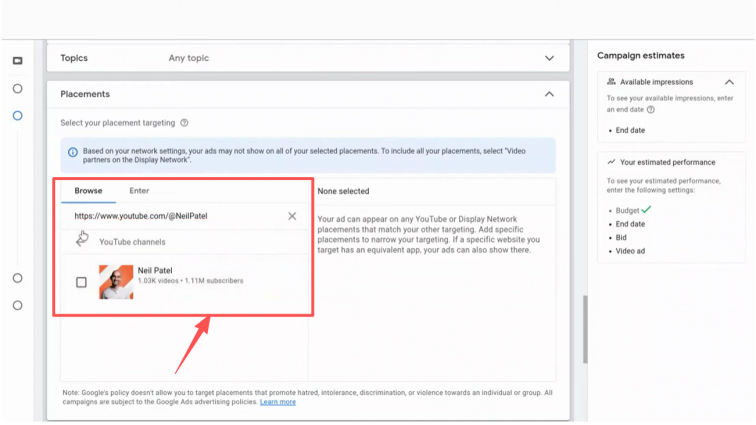Screen dimensions: 756x425
Task: Click the info icon in blue notice
Action: coord(73,152)
